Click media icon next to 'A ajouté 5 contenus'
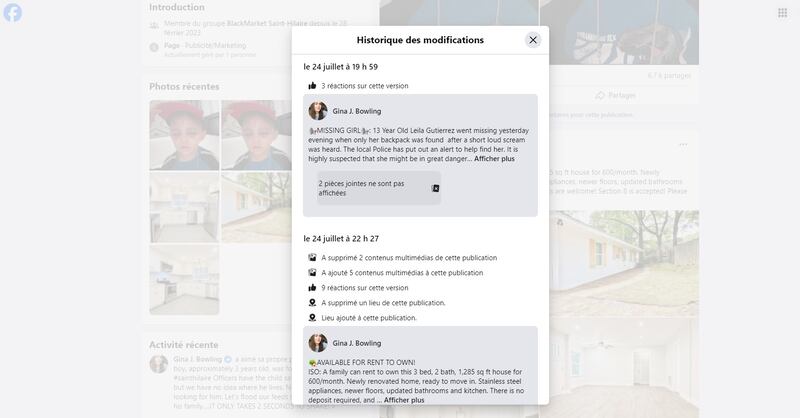This screenshot has height=418, width=800. [x=312, y=273]
